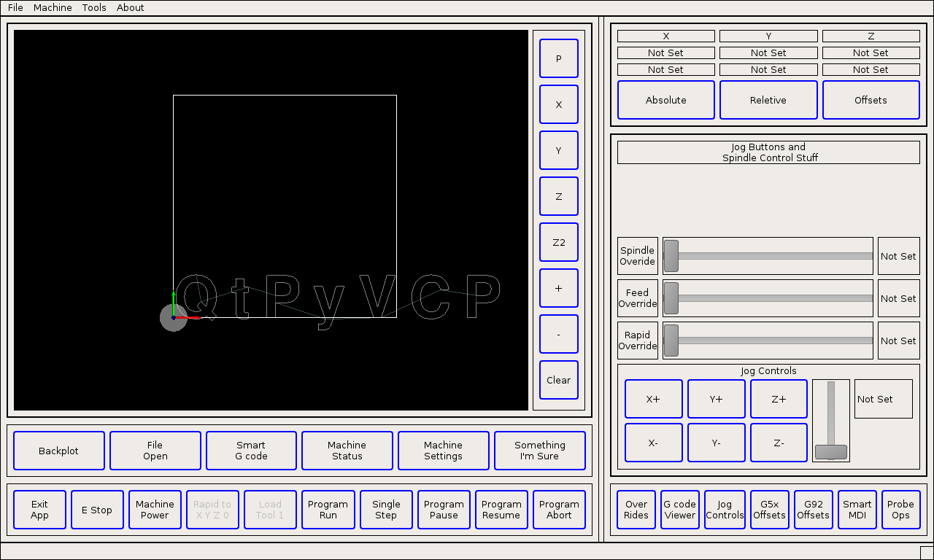Open the G92 Offsets panel
This screenshot has height=560, width=934.
pyautogui.click(x=813, y=510)
